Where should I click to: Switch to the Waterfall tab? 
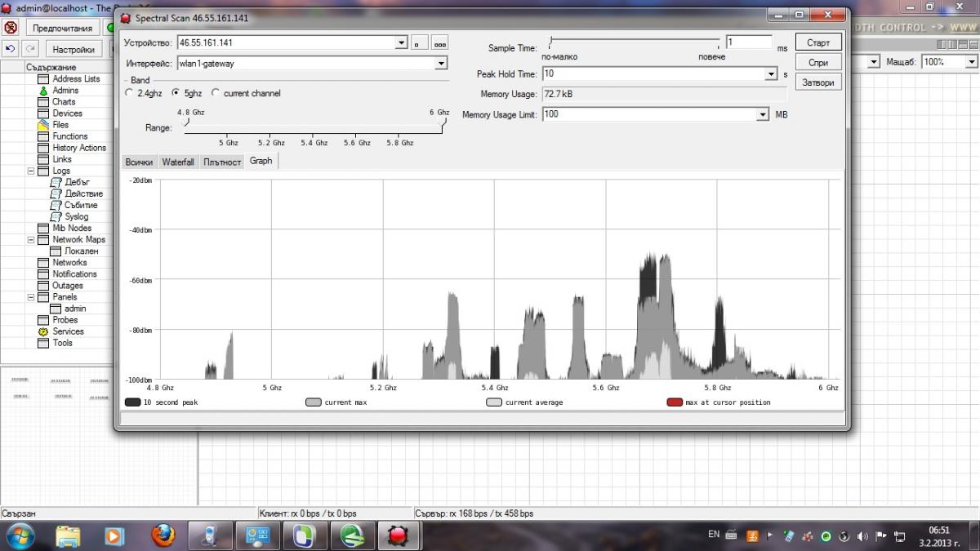(x=177, y=162)
